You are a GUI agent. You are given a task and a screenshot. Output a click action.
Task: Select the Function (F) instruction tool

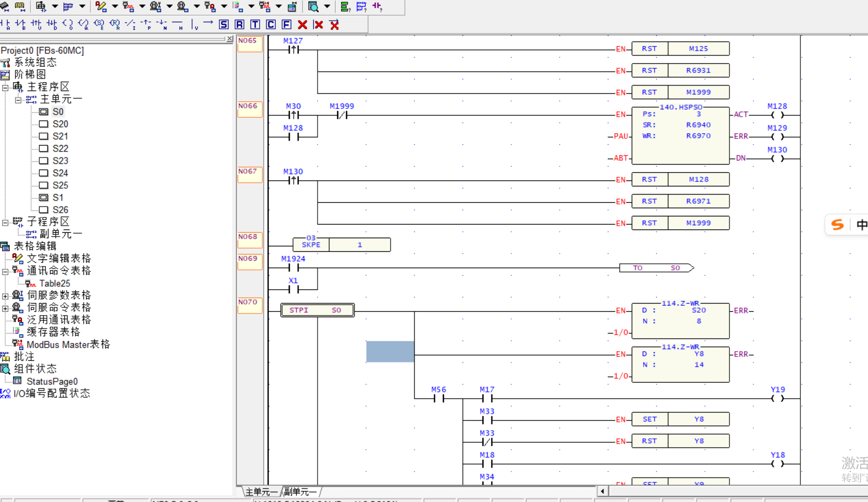pos(287,25)
